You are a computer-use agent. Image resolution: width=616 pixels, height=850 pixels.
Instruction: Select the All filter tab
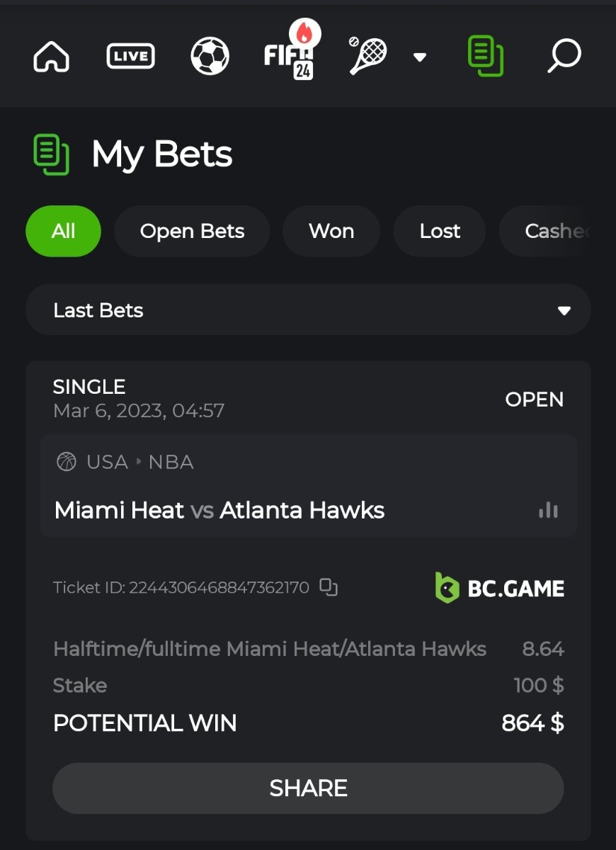click(x=64, y=231)
